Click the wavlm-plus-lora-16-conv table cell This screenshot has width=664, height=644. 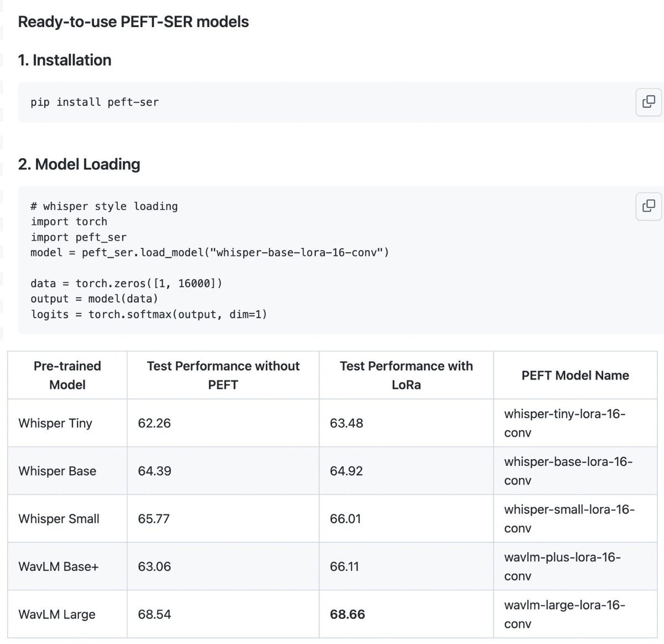[563, 566]
